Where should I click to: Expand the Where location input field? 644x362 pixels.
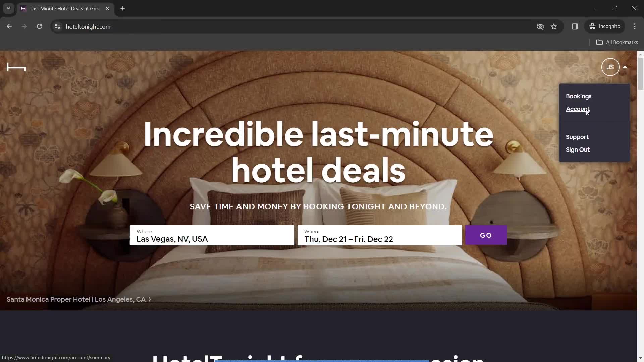(212, 236)
